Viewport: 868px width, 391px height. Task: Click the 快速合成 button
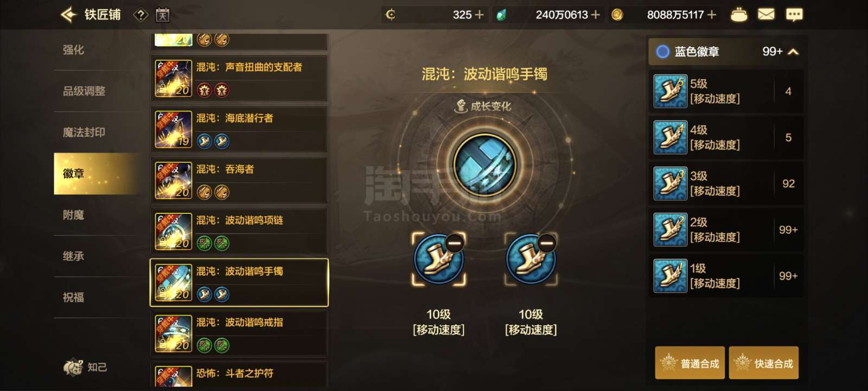764,363
